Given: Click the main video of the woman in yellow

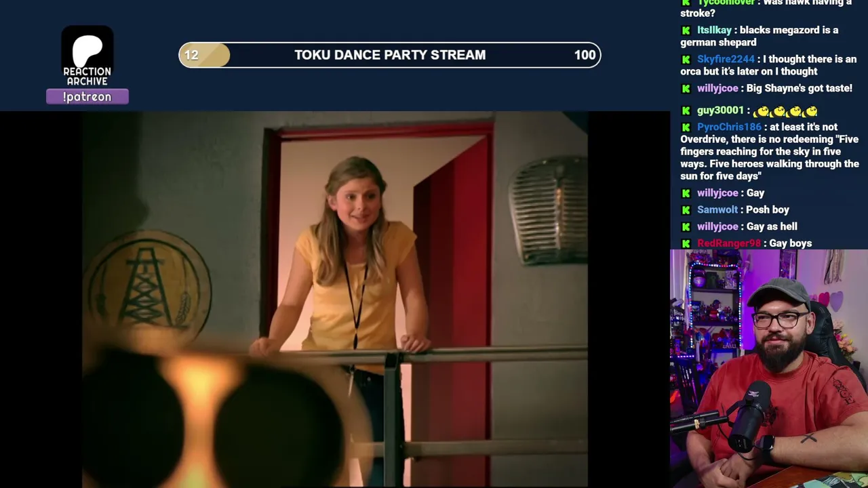Looking at the screenshot, I should point(335,300).
